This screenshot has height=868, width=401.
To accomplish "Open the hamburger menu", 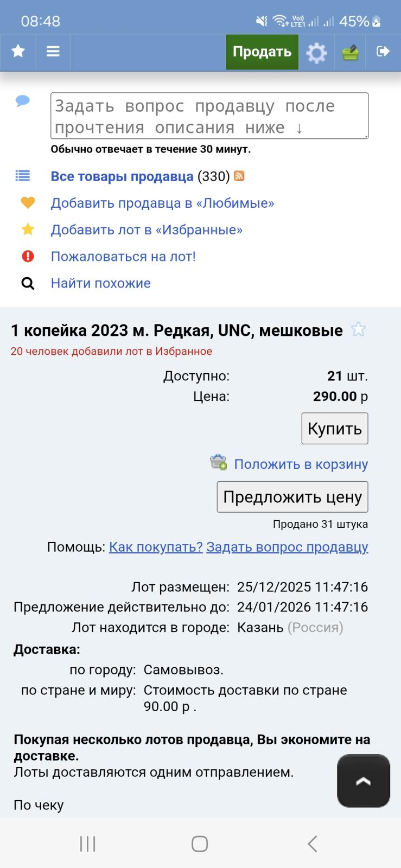I will [x=53, y=52].
